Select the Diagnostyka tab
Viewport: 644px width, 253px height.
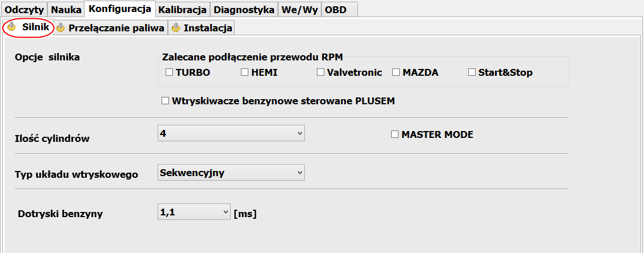coord(244,10)
